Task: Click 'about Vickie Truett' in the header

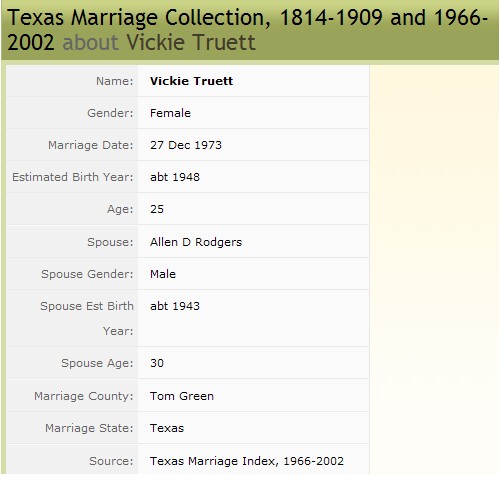Action: (x=159, y=42)
